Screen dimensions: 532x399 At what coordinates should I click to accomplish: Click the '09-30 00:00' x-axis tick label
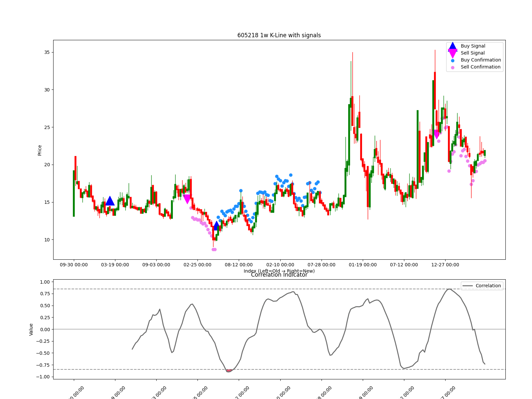pyautogui.click(x=74, y=265)
